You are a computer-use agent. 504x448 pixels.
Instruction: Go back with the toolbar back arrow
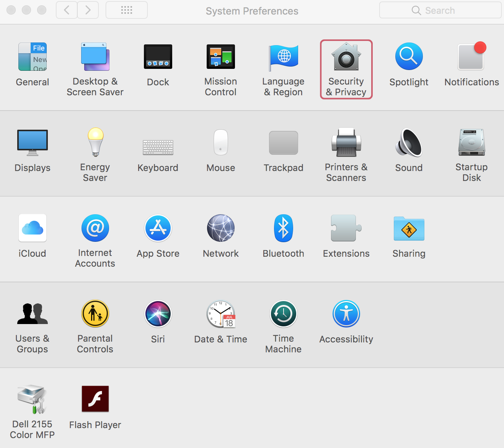click(67, 10)
